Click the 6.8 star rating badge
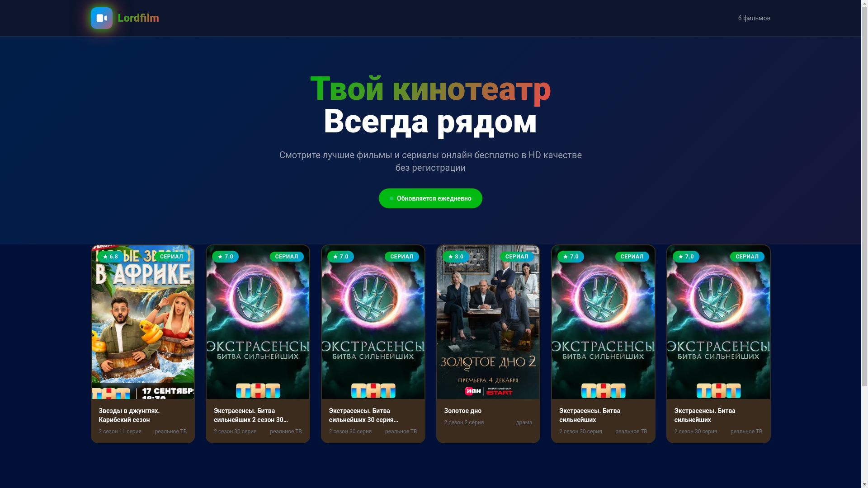Image resolution: width=868 pixels, height=488 pixels. point(110,257)
